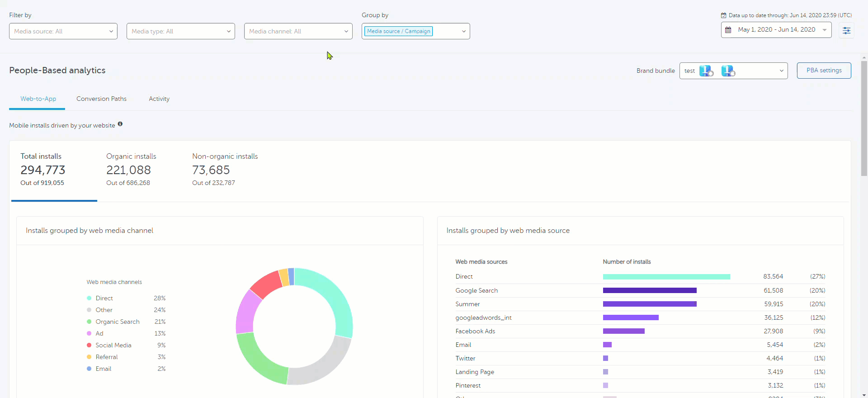The height and width of the screenshot is (398, 868).
Task: Click scrollbar down arrow at bottom right
Action: pos(864,394)
